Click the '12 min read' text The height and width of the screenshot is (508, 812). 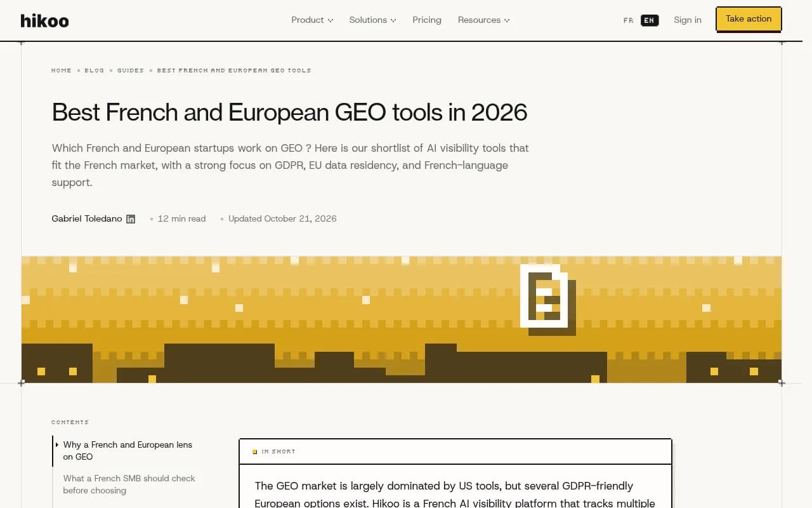(x=181, y=218)
